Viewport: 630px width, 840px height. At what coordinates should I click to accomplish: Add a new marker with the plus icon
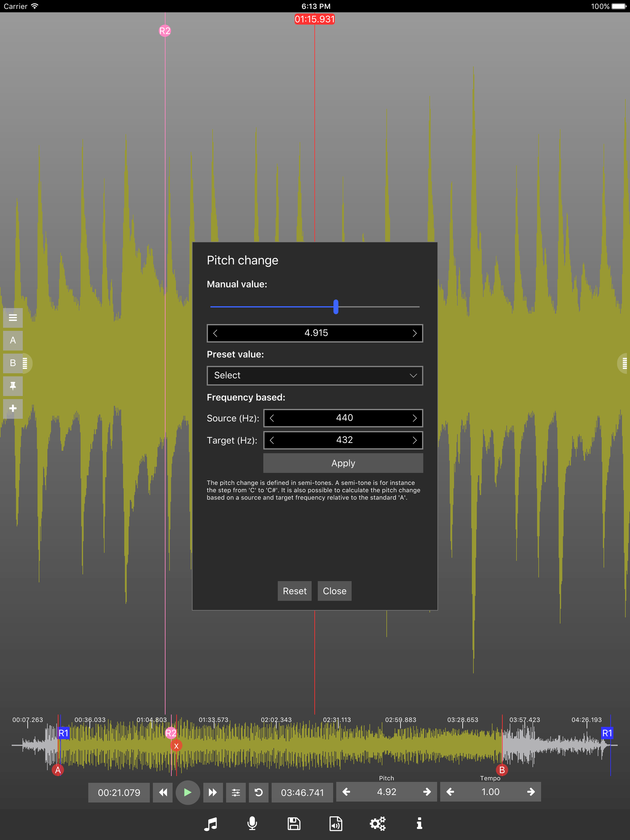pos(13,409)
